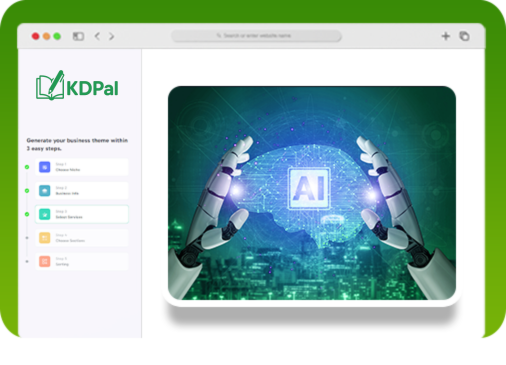506x365 pixels.
Task: Open a new tab with plus icon
Action: tap(446, 36)
